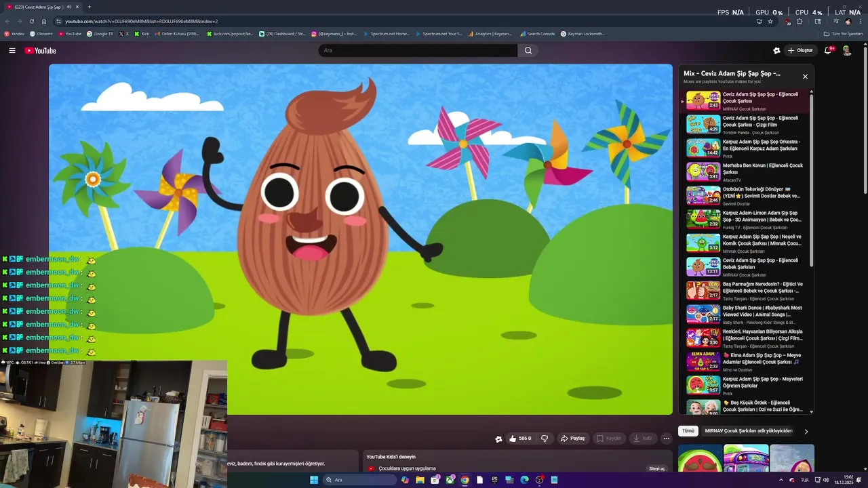Click 'Siteyi aç' for YouTube Kids
Image resolution: width=868 pixels, height=488 pixels.
tap(657, 468)
